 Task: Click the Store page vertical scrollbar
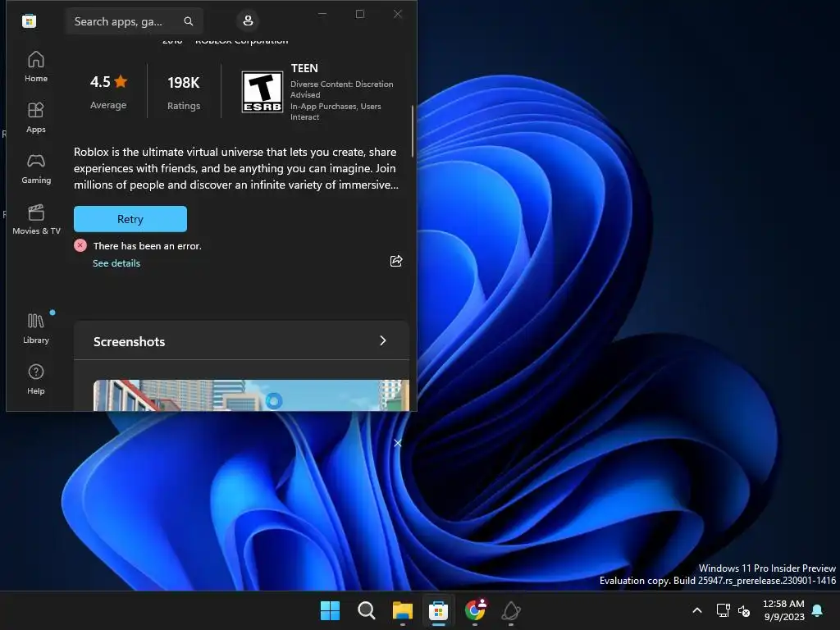point(413,131)
